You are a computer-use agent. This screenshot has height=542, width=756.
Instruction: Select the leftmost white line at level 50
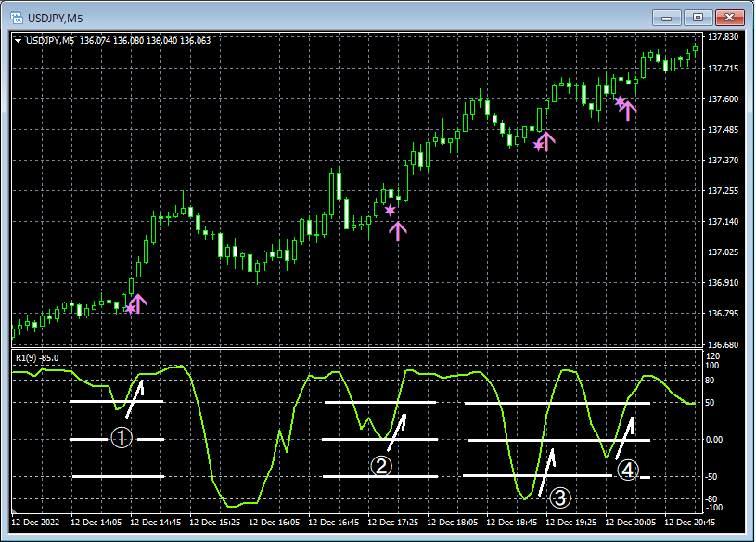[93, 402]
